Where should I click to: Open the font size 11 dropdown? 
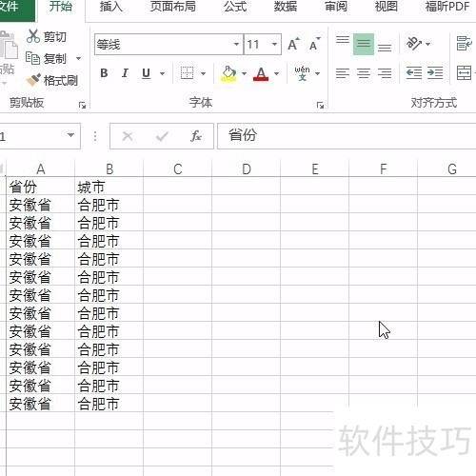(274, 44)
